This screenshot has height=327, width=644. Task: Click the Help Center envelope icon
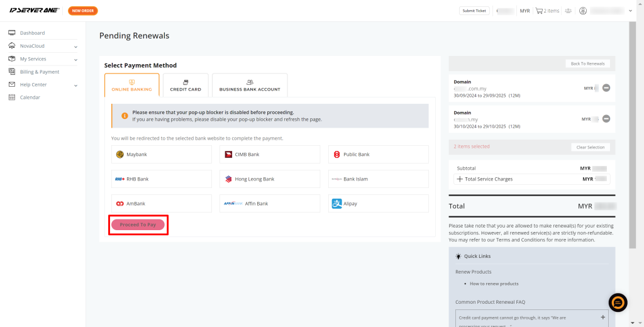pyautogui.click(x=12, y=85)
